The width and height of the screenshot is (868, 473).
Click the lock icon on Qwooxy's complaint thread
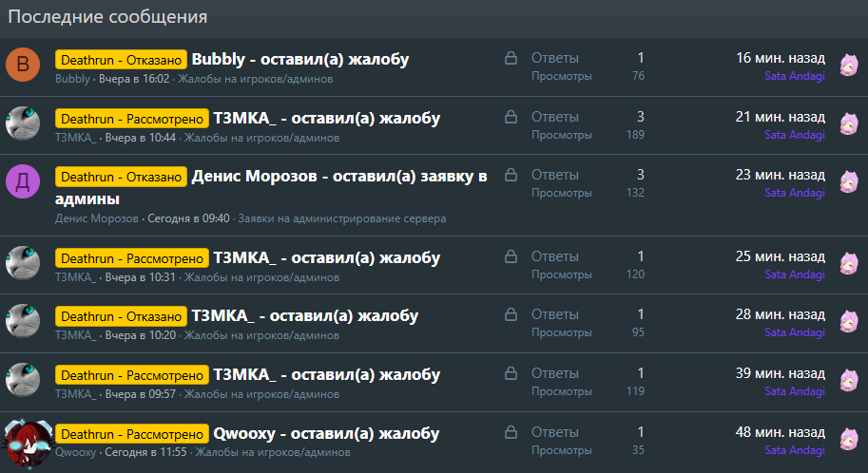(511, 433)
